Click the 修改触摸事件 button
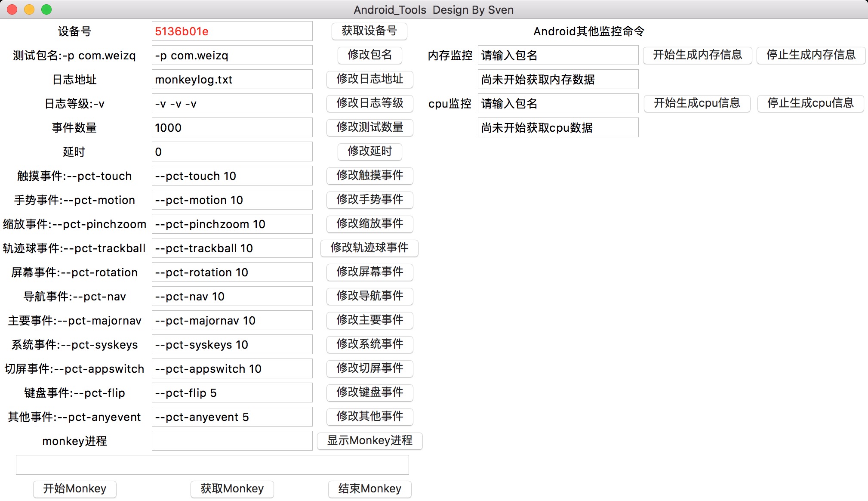 point(369,176)
